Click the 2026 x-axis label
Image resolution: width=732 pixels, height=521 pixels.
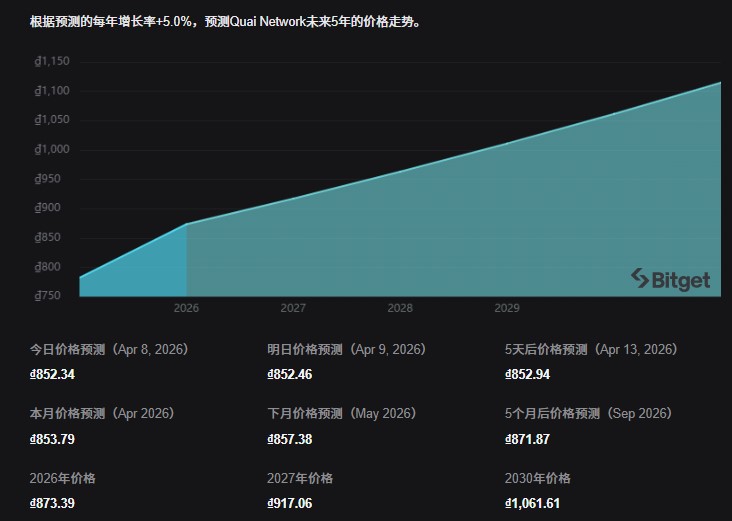(x=186, y=308)
